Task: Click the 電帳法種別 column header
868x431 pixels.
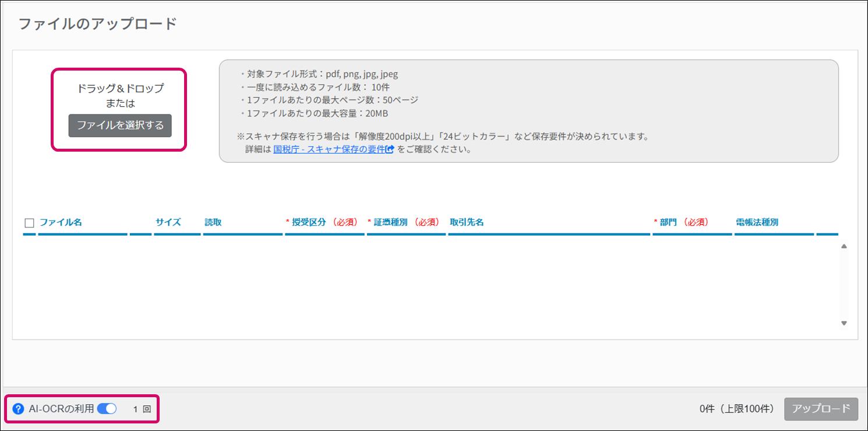Action: [x=757, y=222]
